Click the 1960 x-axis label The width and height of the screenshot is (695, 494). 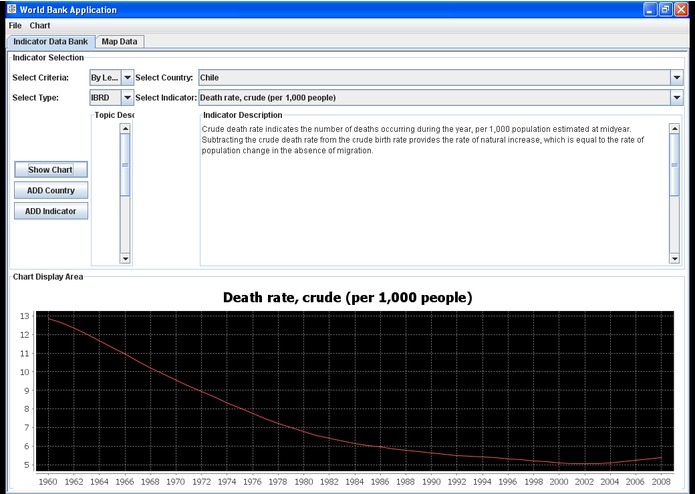pos(48,482)
